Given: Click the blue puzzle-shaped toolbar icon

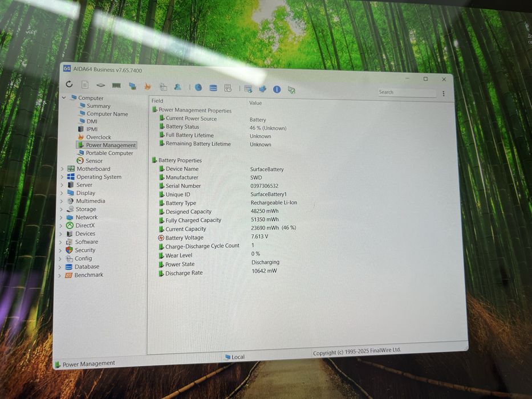Looking at the screenshot, I should tap(263, 89).
